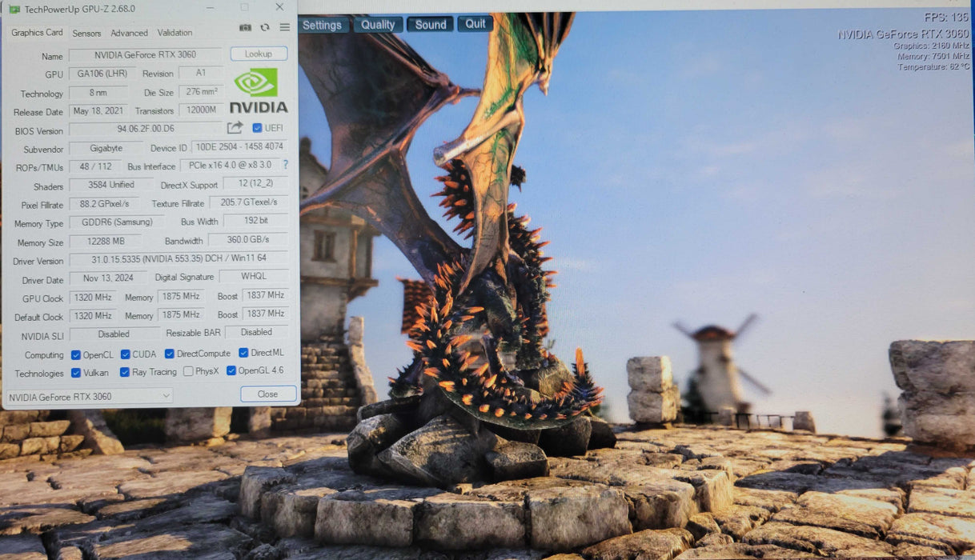Click the Resizable BAR value Disabled

(257, 332)
